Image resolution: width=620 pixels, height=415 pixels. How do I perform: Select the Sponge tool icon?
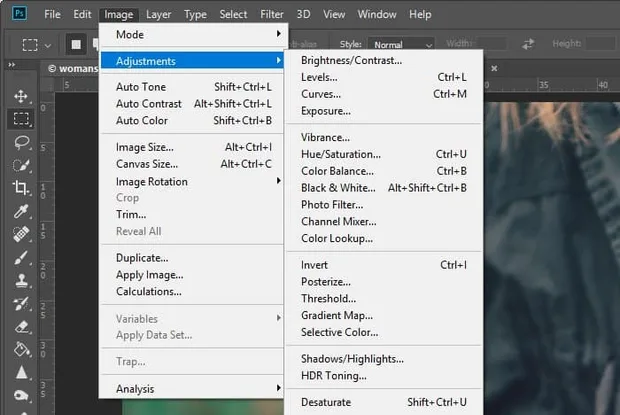(x=21, y=395)
